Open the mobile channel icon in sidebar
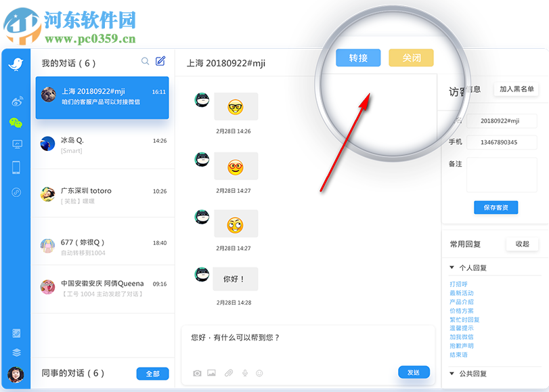This screenshot has width=549, height=392. (15, 167)
